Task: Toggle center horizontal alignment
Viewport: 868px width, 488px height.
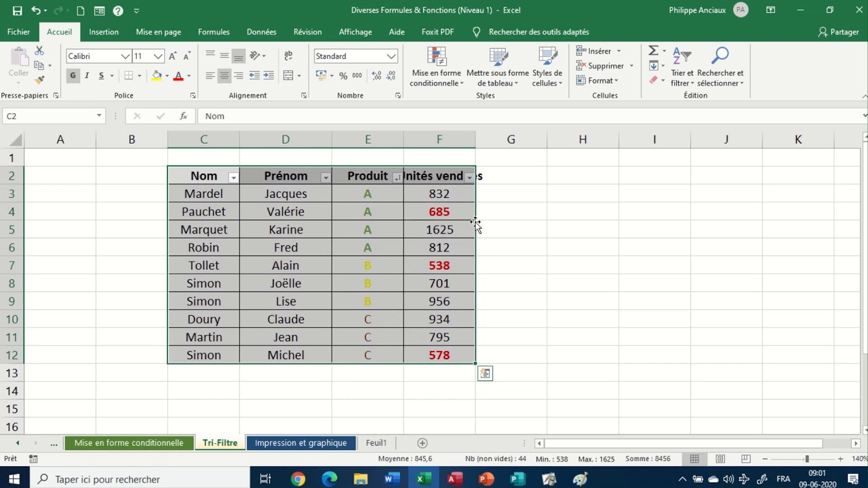Action: click(x=224, y=75)
